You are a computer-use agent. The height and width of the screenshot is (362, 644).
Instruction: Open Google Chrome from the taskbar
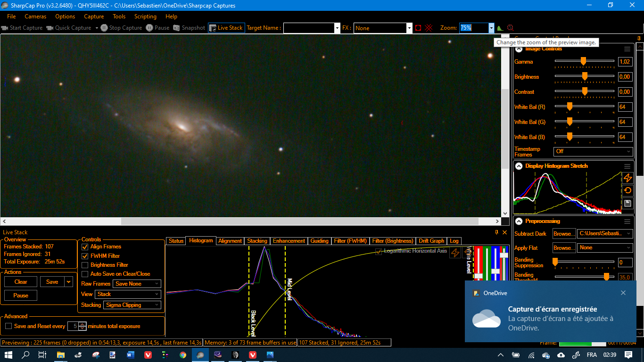pyautogui.click(x=183, y=355)
